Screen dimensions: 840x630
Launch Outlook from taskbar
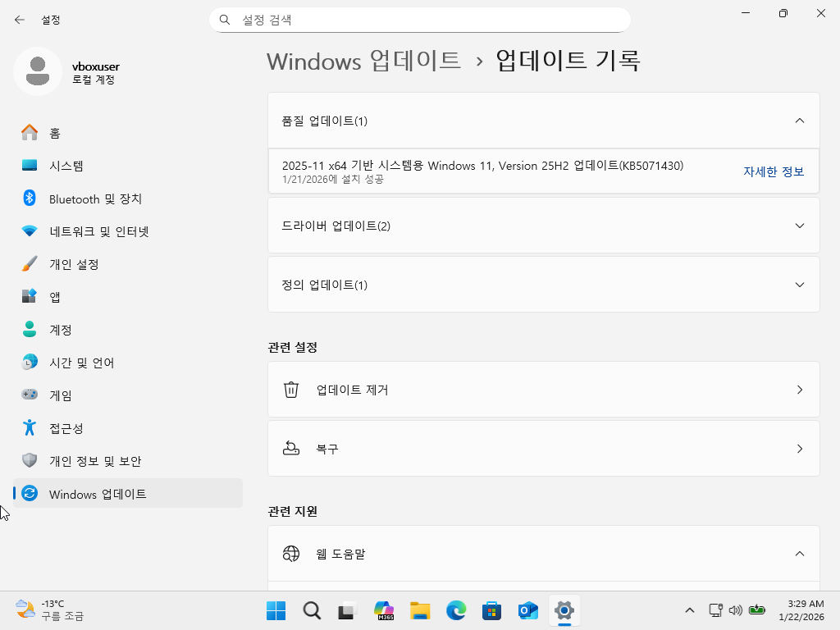coord(527,610)
